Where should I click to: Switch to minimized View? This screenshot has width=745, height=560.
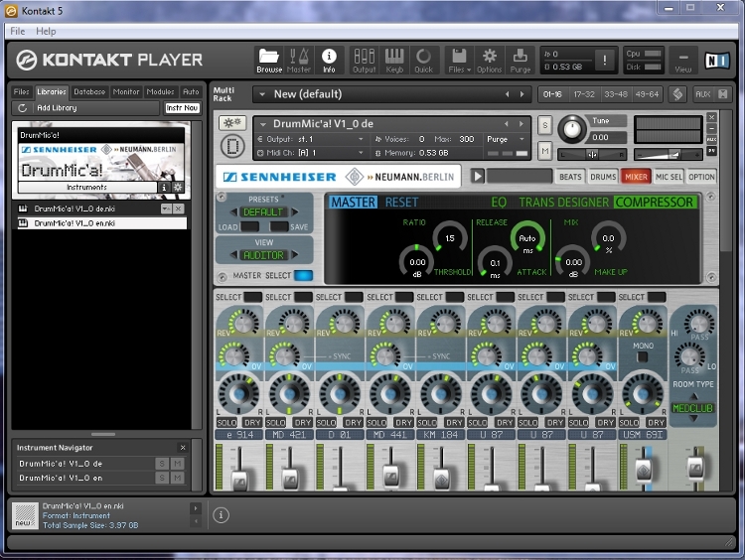[x=683, y=61]
